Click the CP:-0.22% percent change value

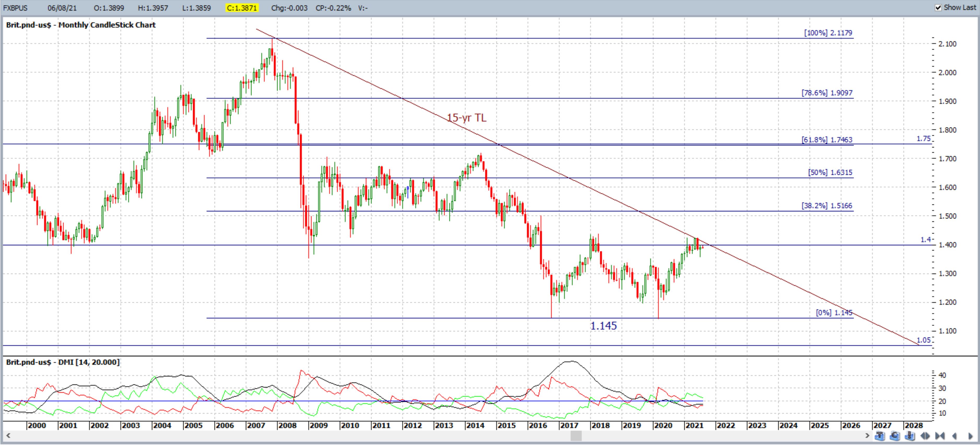(333, 8)
